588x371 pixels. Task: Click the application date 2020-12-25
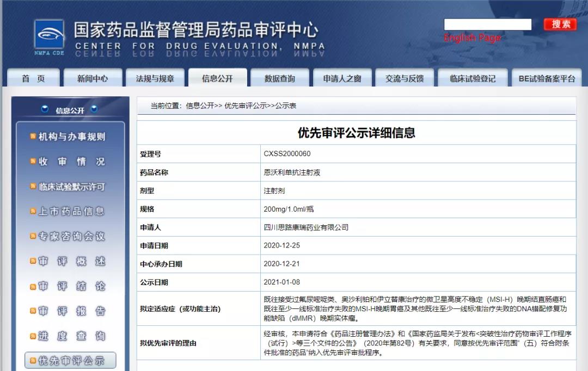281,245
